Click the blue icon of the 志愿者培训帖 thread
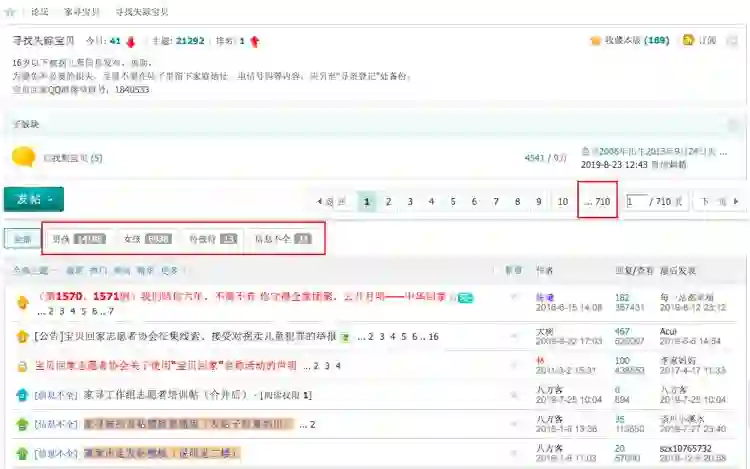This screenshot has height=469, width=750. pyautogui.click(x=22, y=395)
